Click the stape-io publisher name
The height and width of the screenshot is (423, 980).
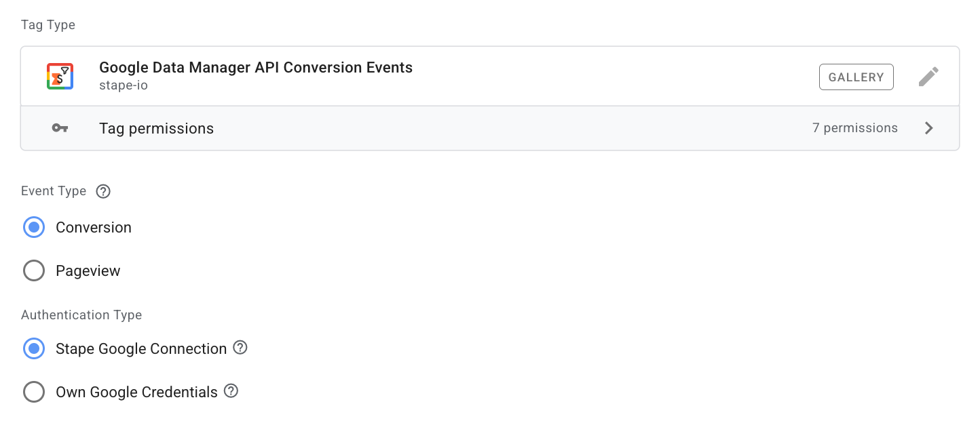(x=124, y=86)
